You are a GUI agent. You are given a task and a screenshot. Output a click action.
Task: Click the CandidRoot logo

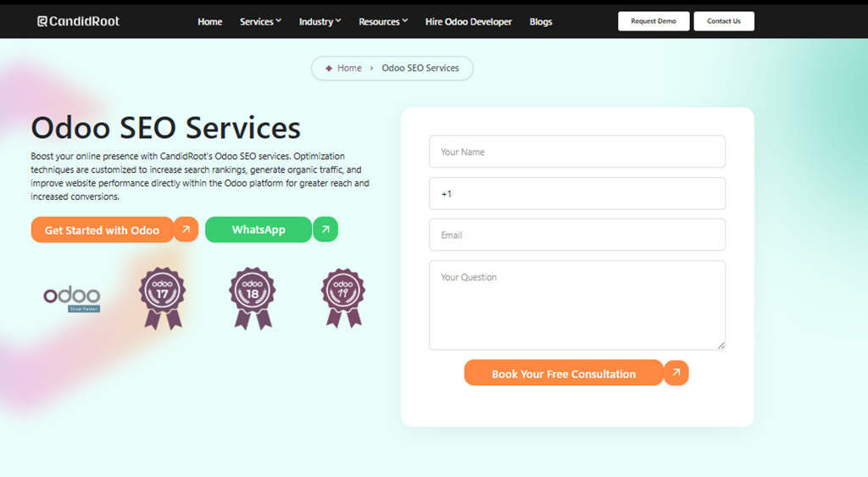coord(78,21)
